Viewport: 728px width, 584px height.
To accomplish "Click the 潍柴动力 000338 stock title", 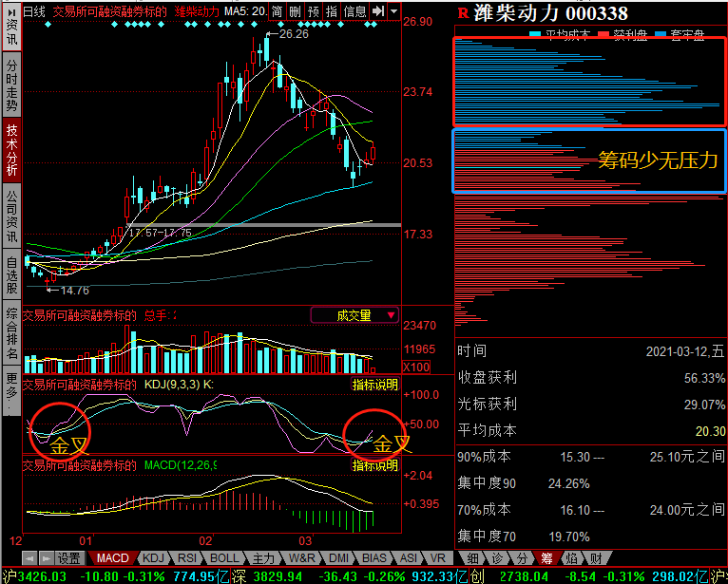I will point(550,13).
